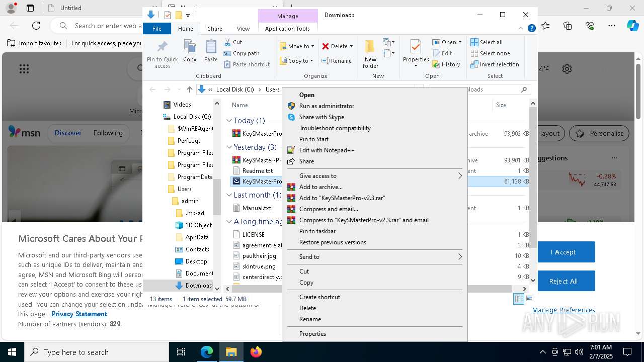Viewport: 644px width, 362px height.
Task: Expand the Give access to submenu
Action: 374,176
